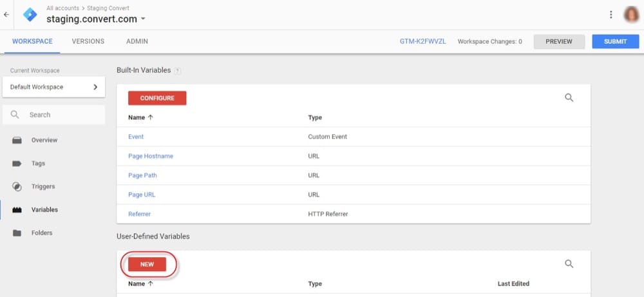
Task: Create a New user-defined variable
Action: point(147,264)
